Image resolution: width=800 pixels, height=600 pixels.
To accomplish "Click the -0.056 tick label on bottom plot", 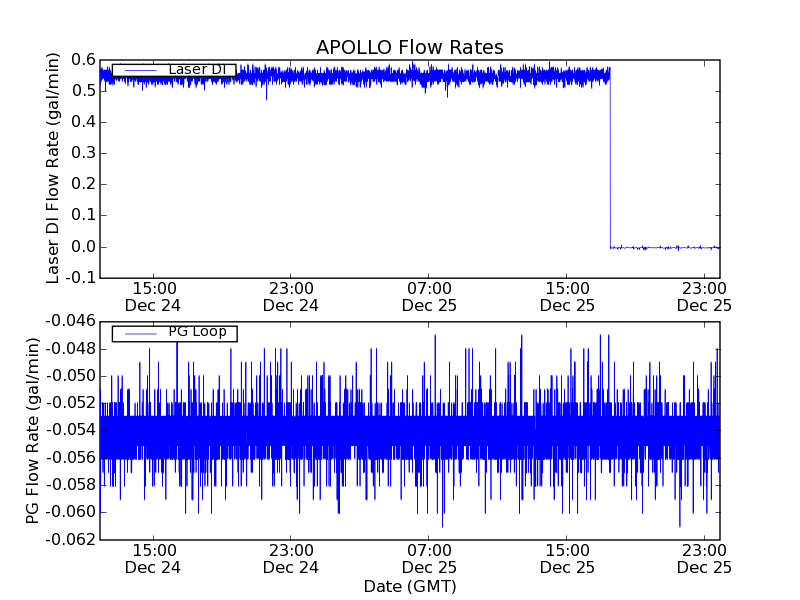I will pos(70,458).
